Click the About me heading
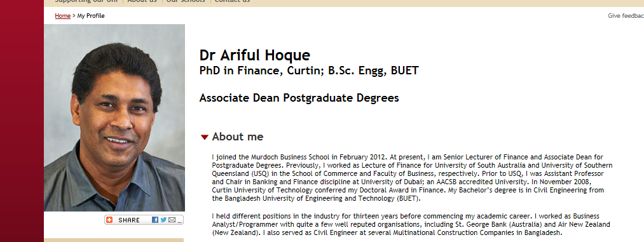Screen dimensions: 644x242 (237, 137)
